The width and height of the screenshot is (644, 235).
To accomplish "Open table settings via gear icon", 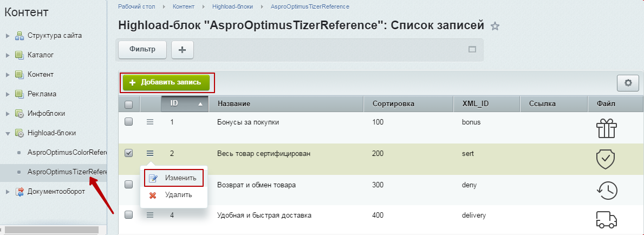I will pyautogui.click(x=628, y=83).
